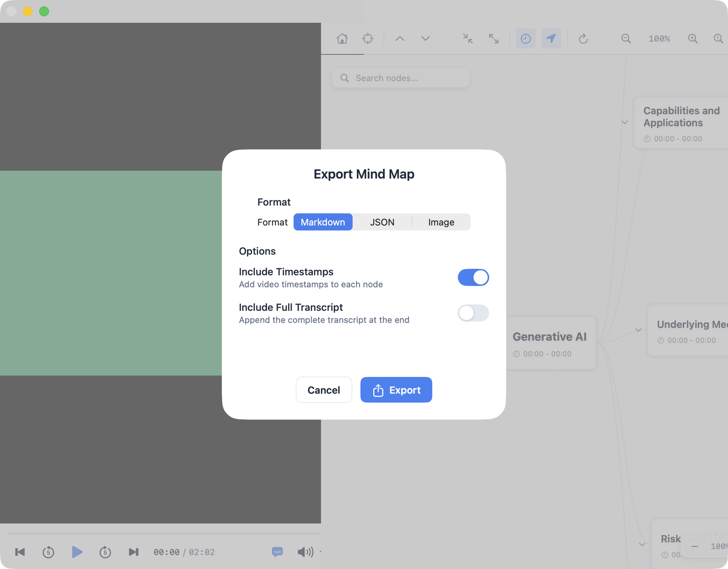The height and width of the screenshot is (569, 728).
Task: Click the green fullscreen window button
Action: click(x=44, y=12)
